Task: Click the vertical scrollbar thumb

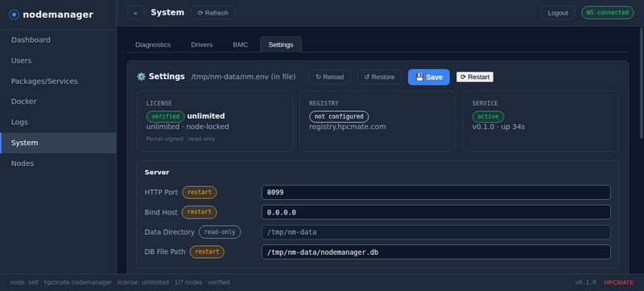Action: coord(642,82)
